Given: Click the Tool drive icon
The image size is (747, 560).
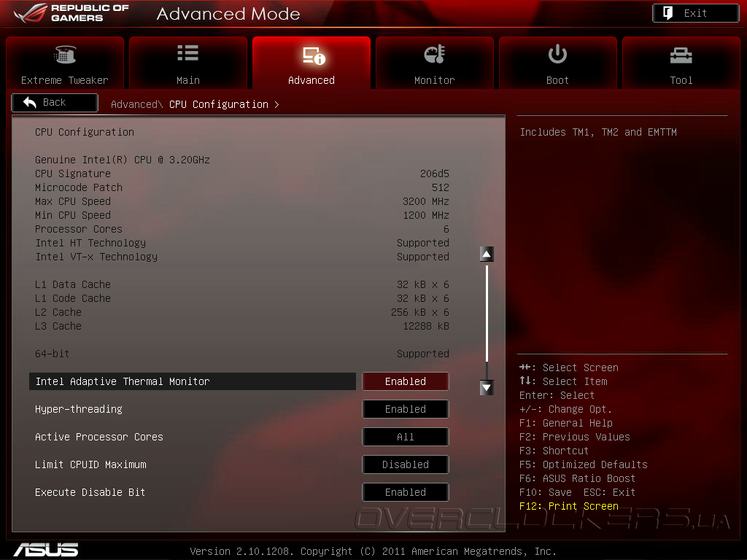Looking at the screenshot, I should pyautogui.click(x=681, y=55).
